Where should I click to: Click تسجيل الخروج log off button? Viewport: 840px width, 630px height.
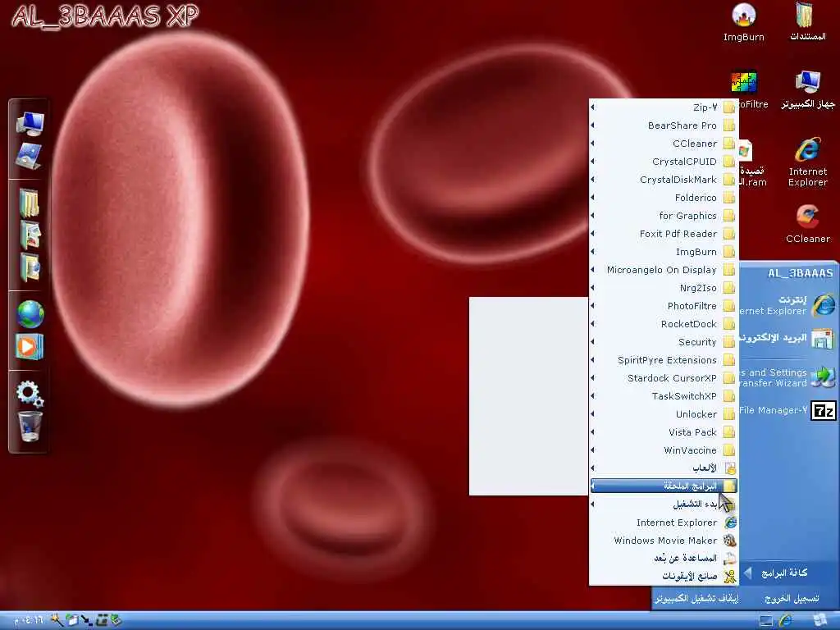792,598
